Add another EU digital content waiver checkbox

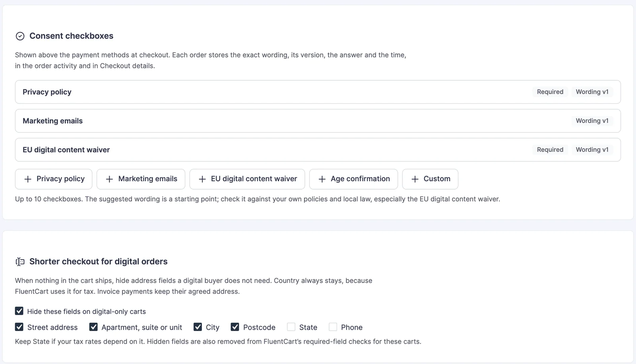pos(247,179)
